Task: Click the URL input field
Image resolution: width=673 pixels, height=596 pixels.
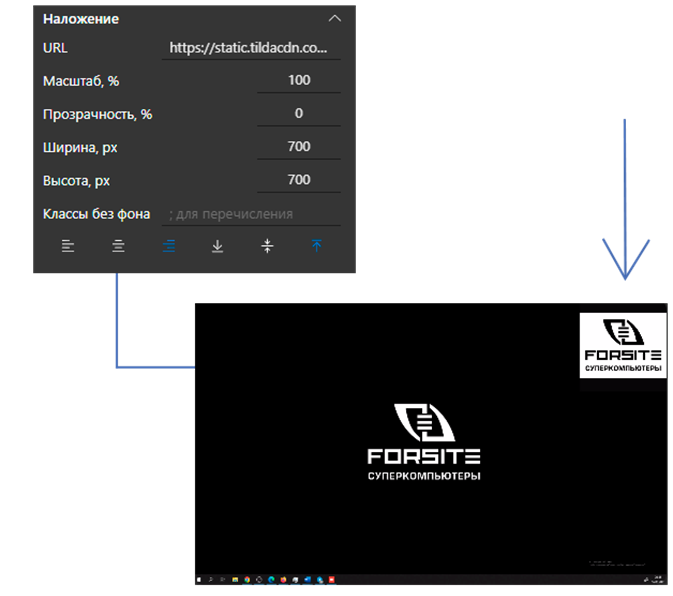Action: click(x=251, y=48)
